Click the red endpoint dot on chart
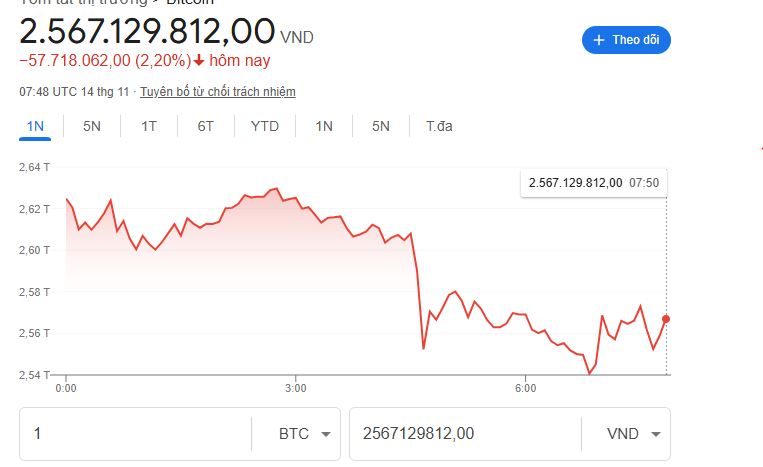Screen dimensions: 763x467 click(x=666, y=319)
